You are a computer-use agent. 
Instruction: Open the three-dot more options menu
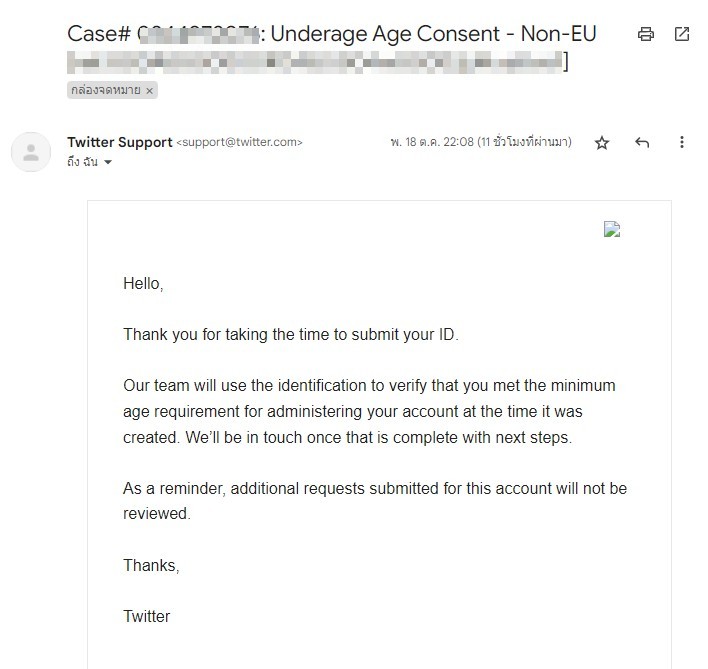[681, 142]
